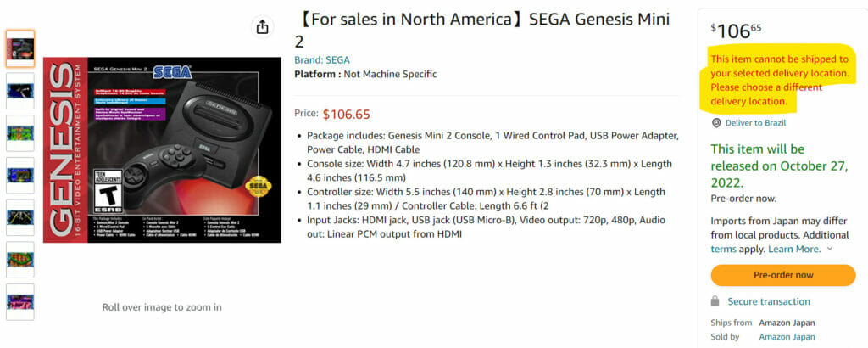This screenshot has height=348, width=868.
Task: Open the Brand: SEGA link
Action: pos(322,60)
